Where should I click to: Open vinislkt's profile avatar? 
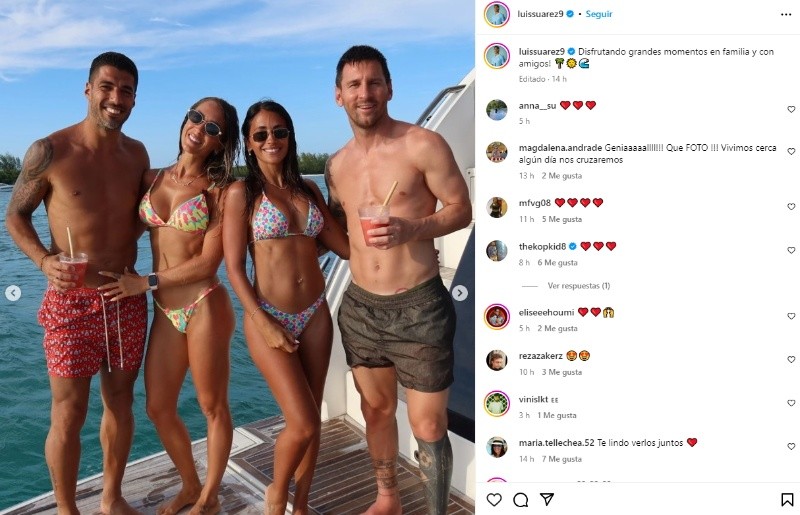(x=496, y=404)
